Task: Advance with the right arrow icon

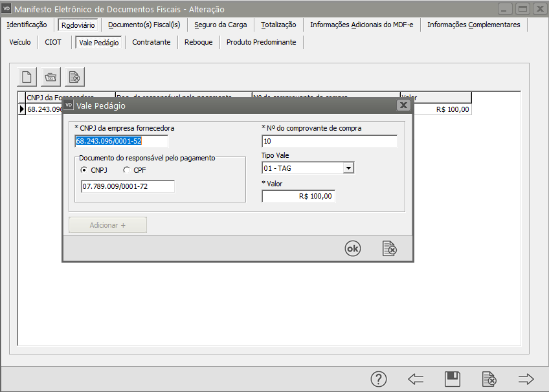Action: pyautogui.click(x=526, y=379)
